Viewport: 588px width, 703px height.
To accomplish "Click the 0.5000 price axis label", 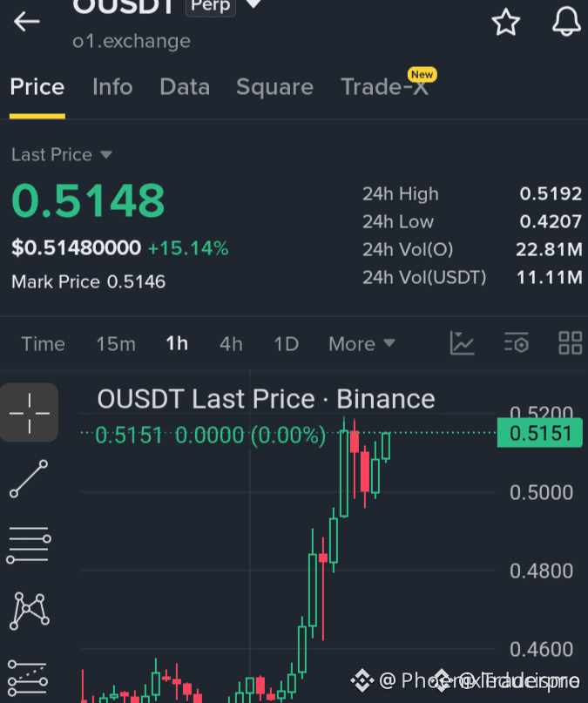I will [x=541, y=493].
